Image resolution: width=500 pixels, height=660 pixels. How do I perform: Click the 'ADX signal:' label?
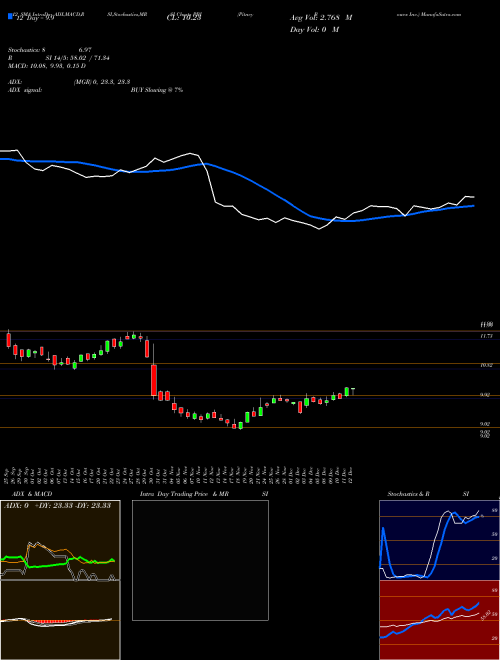[x=25, y=90]
